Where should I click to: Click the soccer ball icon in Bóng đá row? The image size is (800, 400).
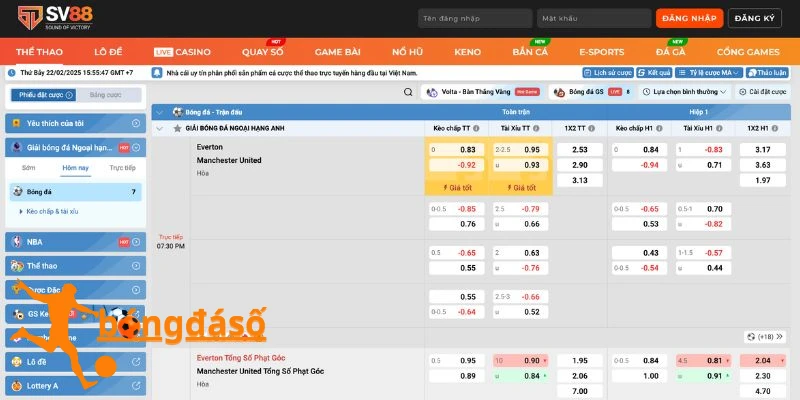pyautogui.click(x=17, y=192)
